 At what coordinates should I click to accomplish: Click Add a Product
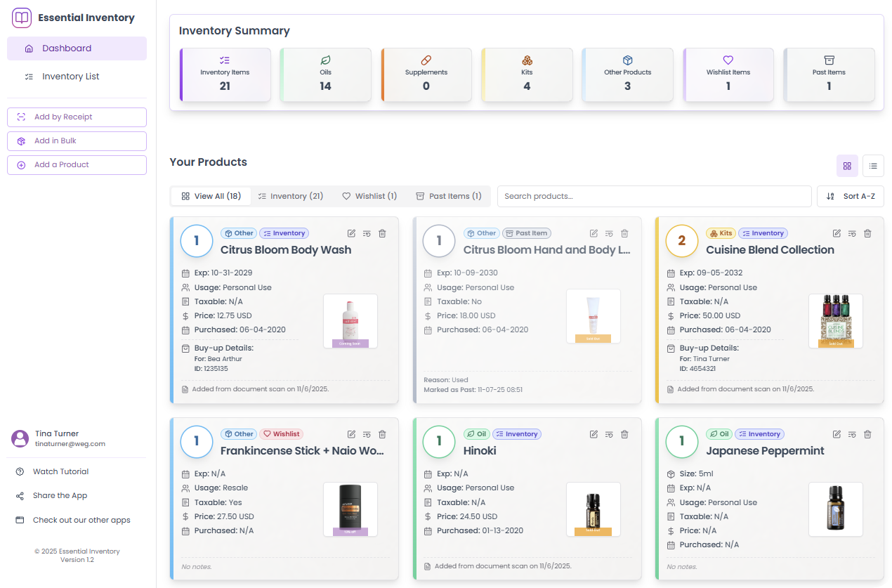click(77, 164)
